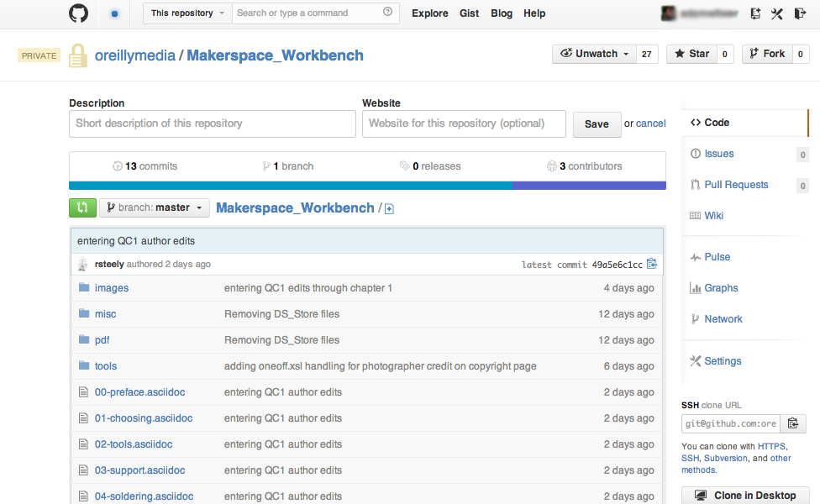Image resolution: width=820 pixels, height=504 pixels.
Task: Switch clone URL to Subversion
Action: pyautogui.click(x=725, y=458)
